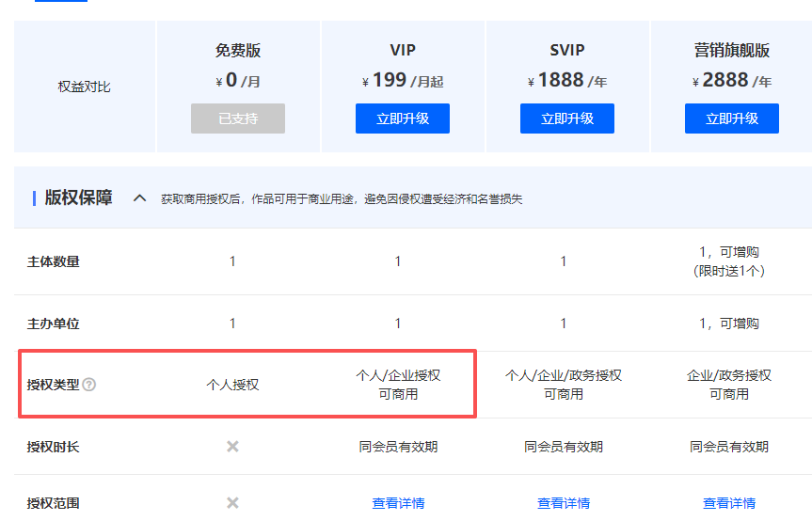This screenshot has width=812, height=521.
Task: Click the 授权类型 row label
Action: pyautogui.click(x=54, y=385)
